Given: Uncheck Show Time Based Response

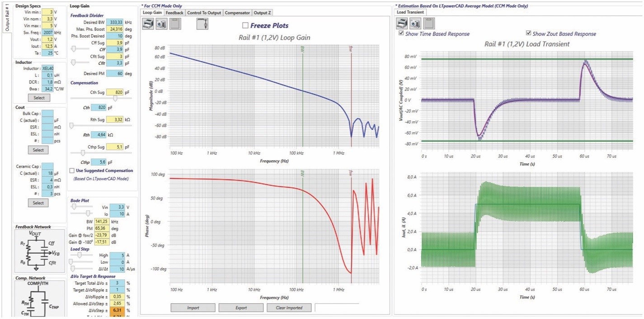Looking at the screenshot, I should pyautogui.click(x=401, y=33).
